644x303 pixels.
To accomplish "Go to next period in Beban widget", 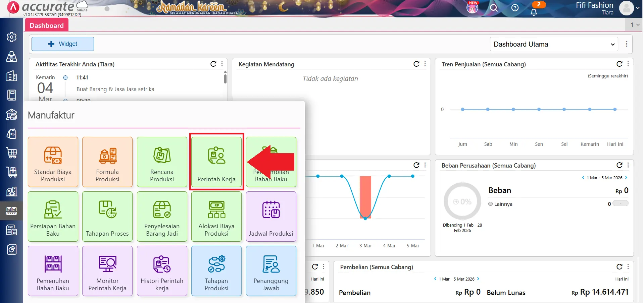I will click(x=626, y=178).
